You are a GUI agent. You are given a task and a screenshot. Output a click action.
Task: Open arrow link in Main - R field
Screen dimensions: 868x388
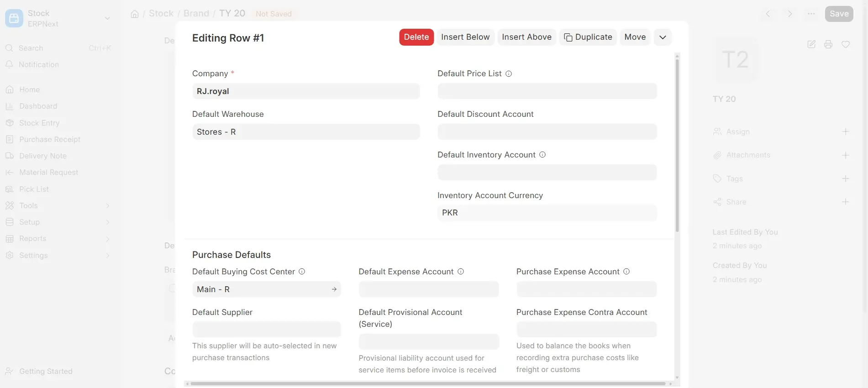pos(334,289)
